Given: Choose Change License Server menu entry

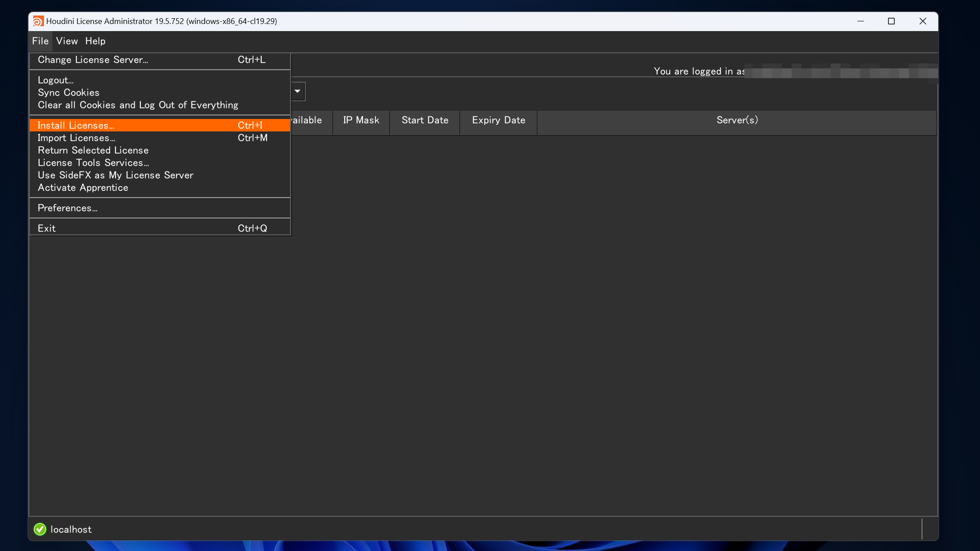Looking at the screenshot, I should [x=160, y=59].
